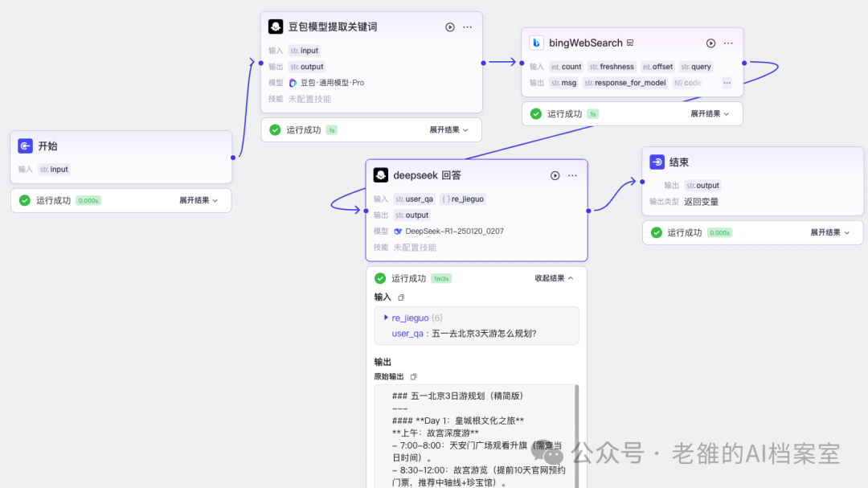Select the 豆包·通用模型·Pro model label
The height and width of the screenshot is (488, 868).
[x=332, y=83]
